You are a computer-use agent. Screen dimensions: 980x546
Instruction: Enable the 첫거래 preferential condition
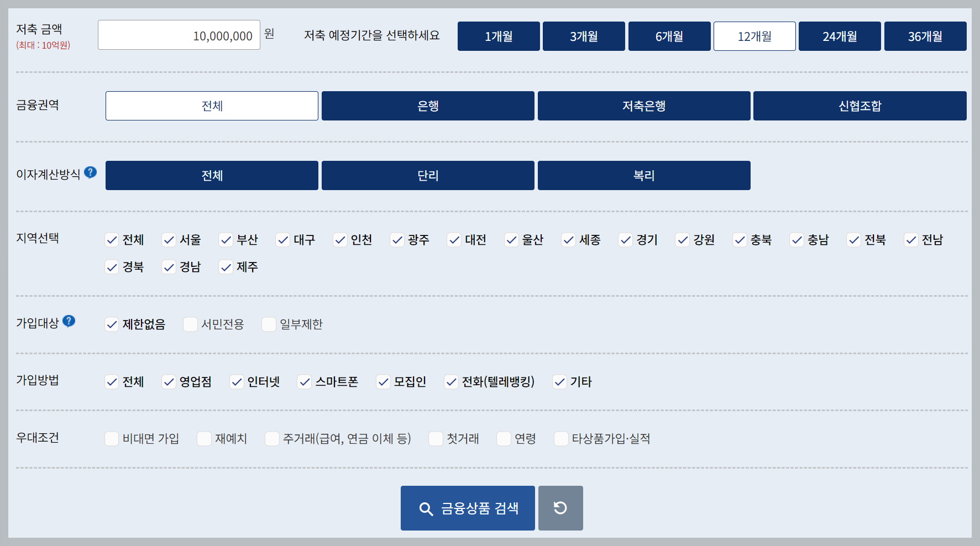pos(436,438)
